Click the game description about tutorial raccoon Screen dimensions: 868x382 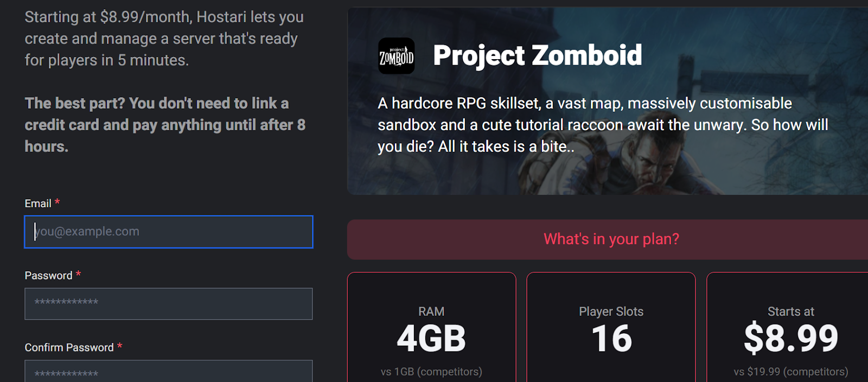pyautogui.click(x=603, y=125)
